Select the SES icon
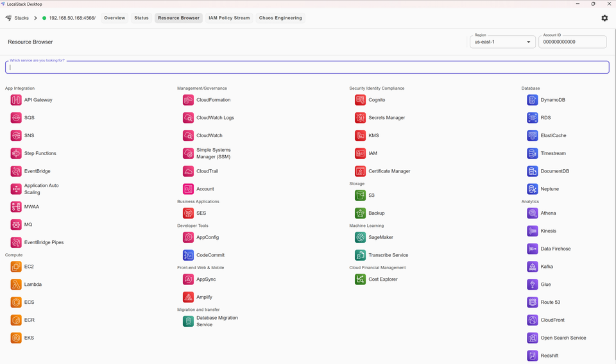The height and width of the screenshot is (364, 616). coord(188,213)
